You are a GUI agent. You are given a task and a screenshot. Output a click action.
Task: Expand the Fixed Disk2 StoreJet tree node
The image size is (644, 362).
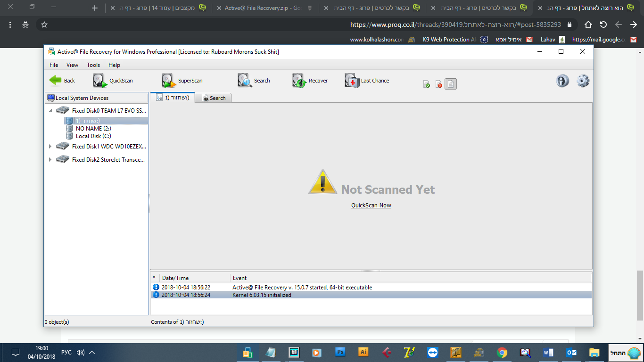tap(50, 160)
